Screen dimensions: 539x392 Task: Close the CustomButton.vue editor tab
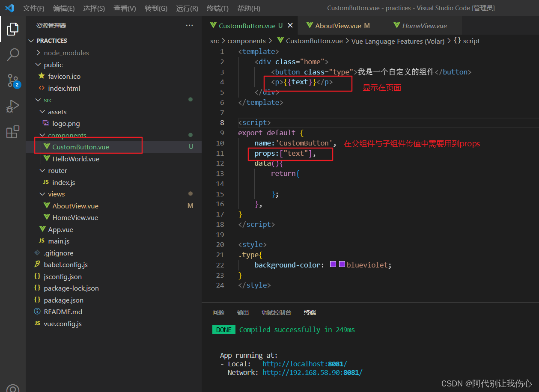pyautogui.click(x=290, y=26)
